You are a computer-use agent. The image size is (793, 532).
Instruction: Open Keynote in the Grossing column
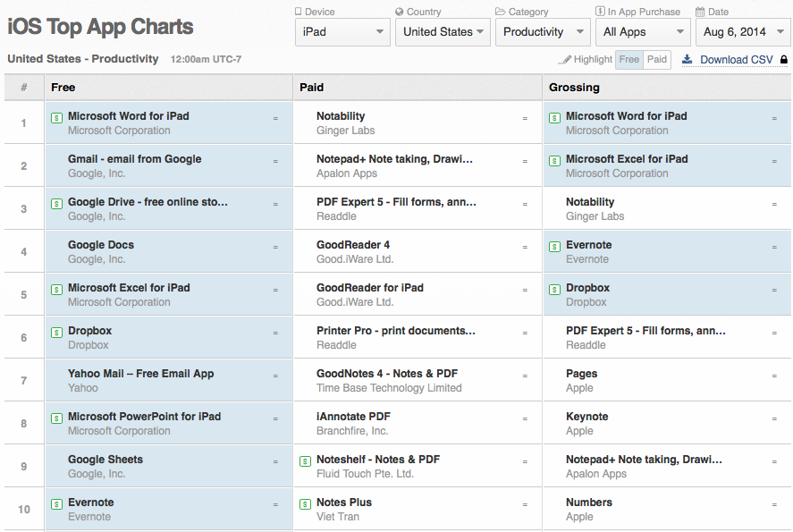pos(586,416)
